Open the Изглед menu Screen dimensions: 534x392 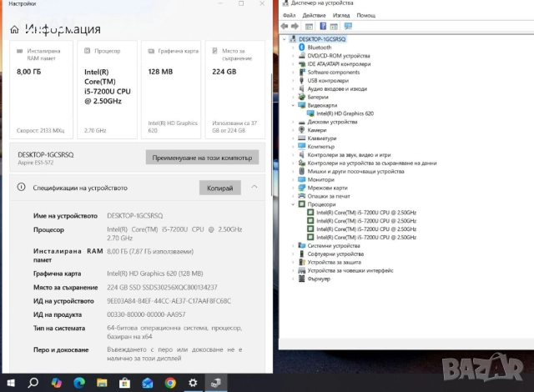point(341,15)
